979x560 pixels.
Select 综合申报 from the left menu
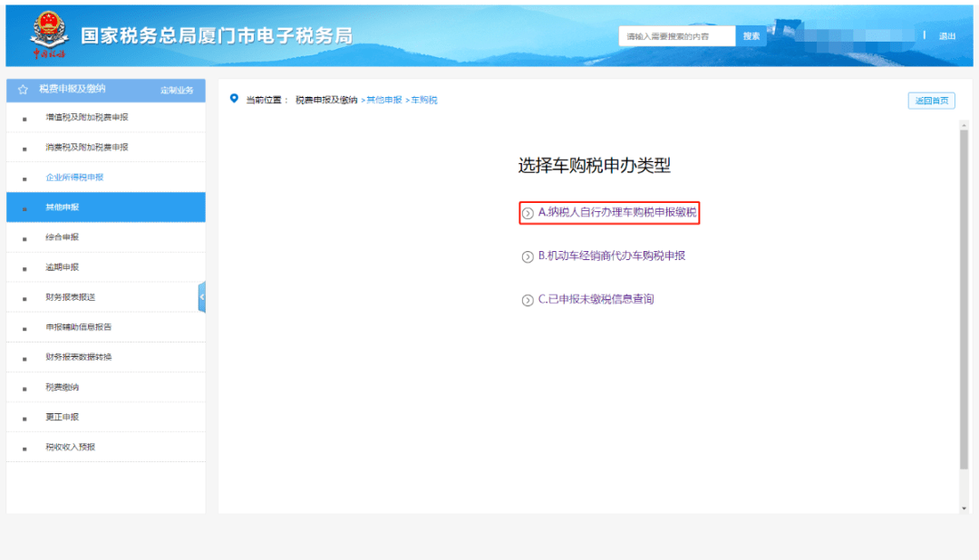click(62, 237)
